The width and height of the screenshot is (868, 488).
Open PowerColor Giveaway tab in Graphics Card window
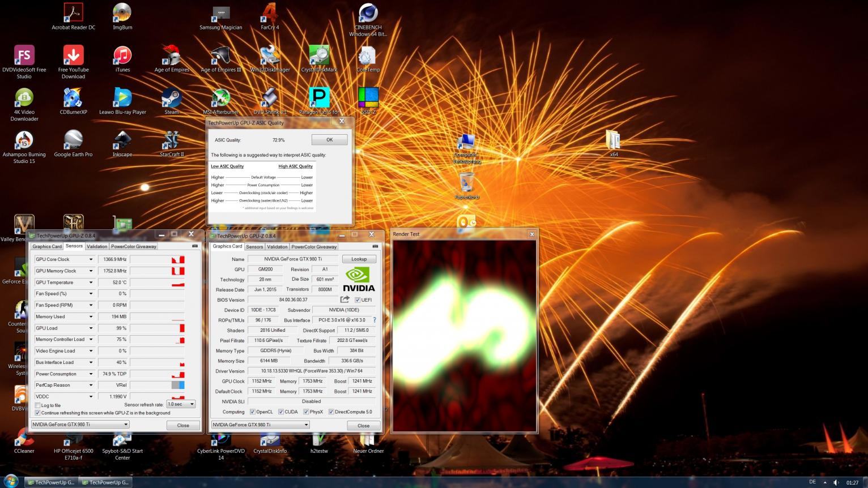pos(314,247)
